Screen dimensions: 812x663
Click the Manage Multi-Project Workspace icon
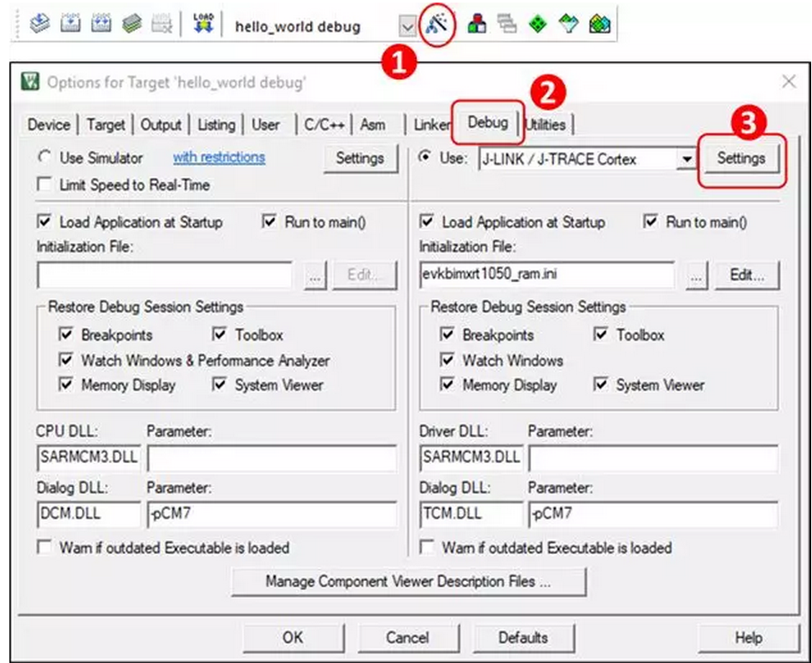(x=506, y=24)
